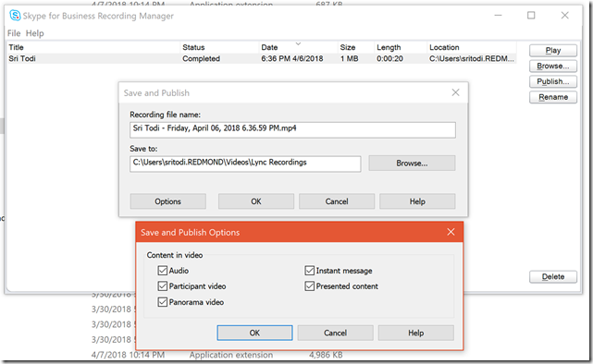This screenshot has height=364, width=593.
Task: Click the C:\Users\sritodi location cell
Action: click(x=471, y=58)
